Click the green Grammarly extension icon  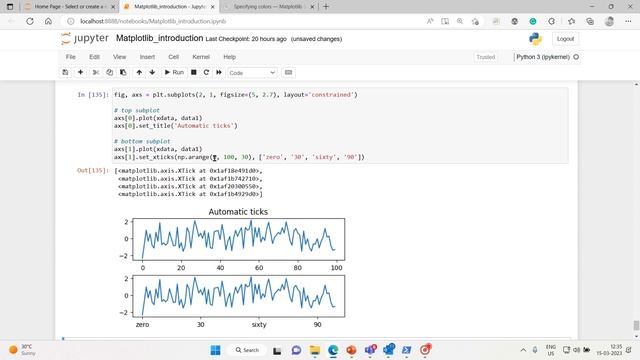pyautogui.click(x=533, y=21)
